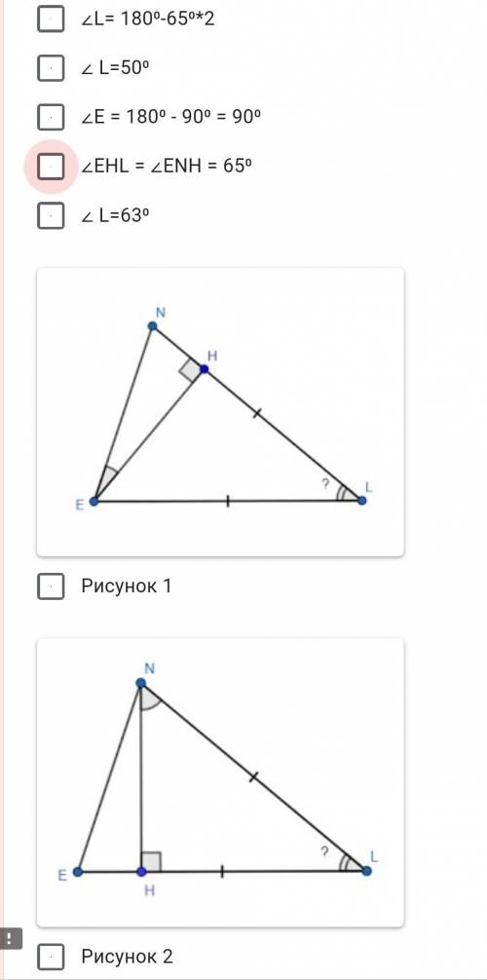Check the box beside Рисунок 2
Viewport: 487px width, 980px height.
click(x=51, y=957)
